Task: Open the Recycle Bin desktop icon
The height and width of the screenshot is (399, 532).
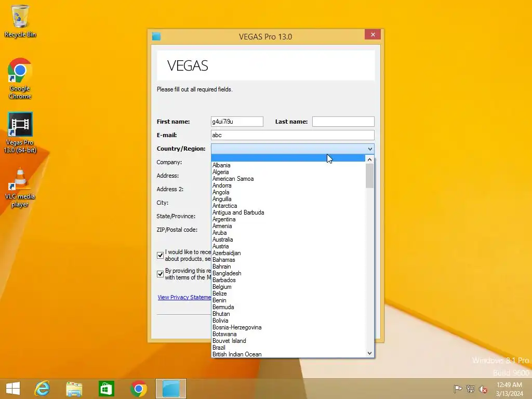Action: coord(20,21)
